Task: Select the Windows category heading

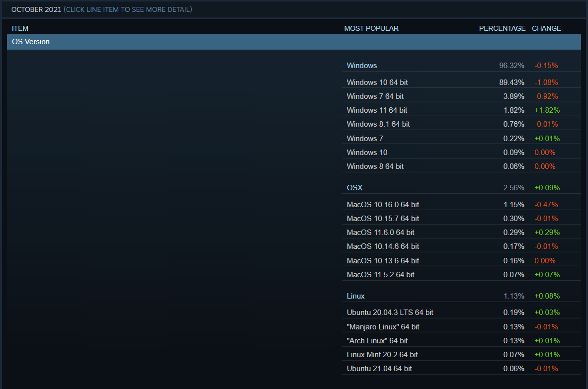Action: [361, 66]
